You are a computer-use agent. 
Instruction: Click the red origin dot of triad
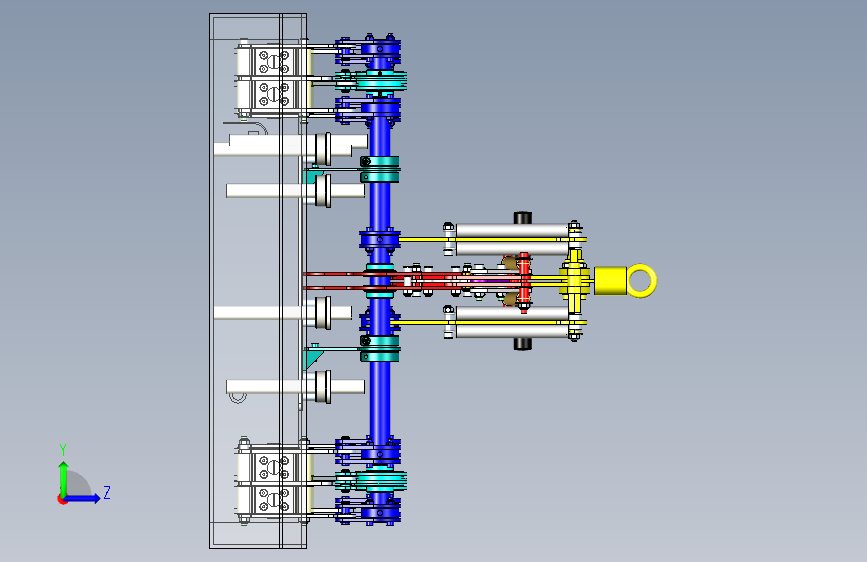(62, 499)
